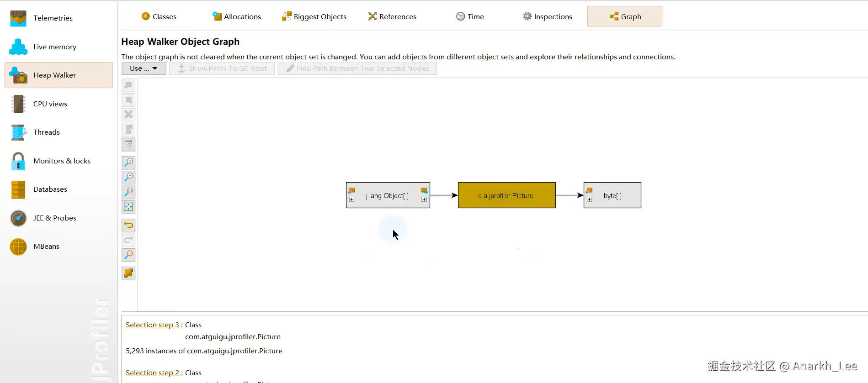Reset graph zoom to 1:1

point(128,192)
